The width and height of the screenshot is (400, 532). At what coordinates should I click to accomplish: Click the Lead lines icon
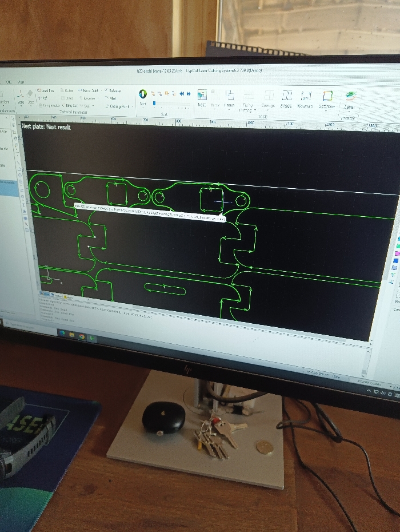[x=21, y=97]
